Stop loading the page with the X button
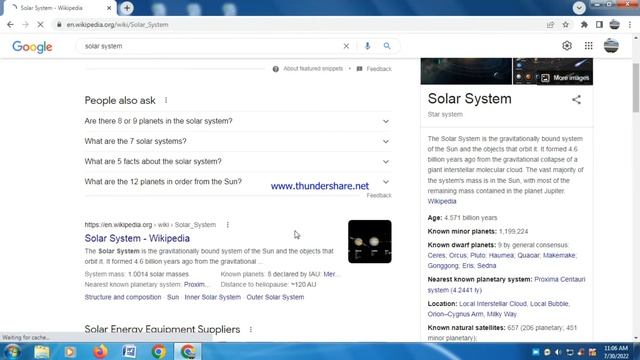640x360 pixels. pos(40,24)
